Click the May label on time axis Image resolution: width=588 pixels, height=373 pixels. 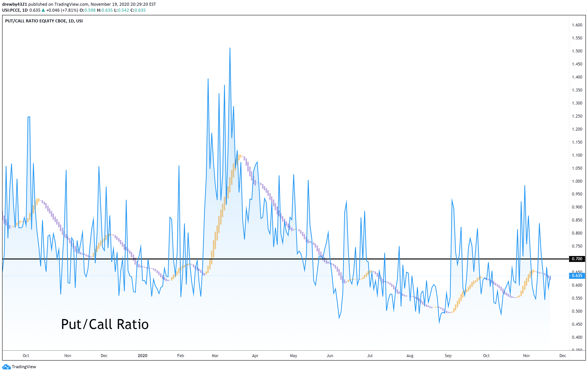[x=293, y=356]
